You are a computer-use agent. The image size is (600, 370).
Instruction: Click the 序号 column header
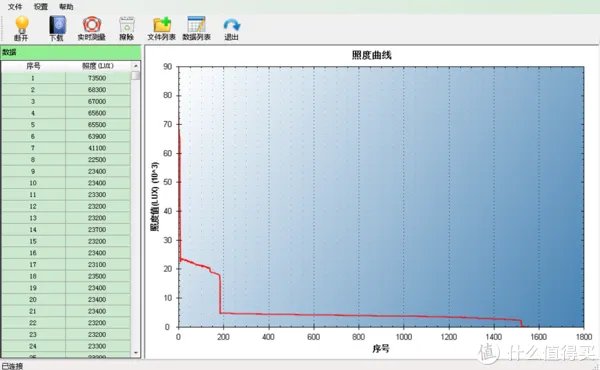(x=33, y=66)
